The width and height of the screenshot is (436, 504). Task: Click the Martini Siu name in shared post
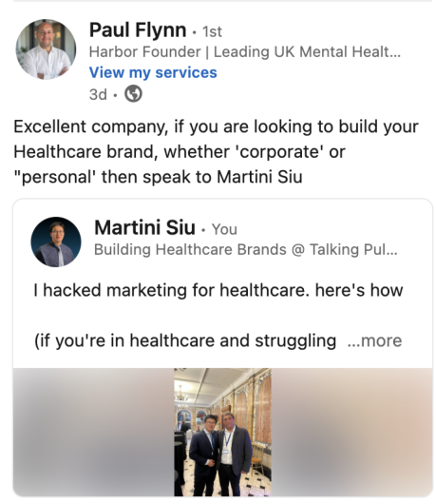pyautogui.click(x=144, y=227)
